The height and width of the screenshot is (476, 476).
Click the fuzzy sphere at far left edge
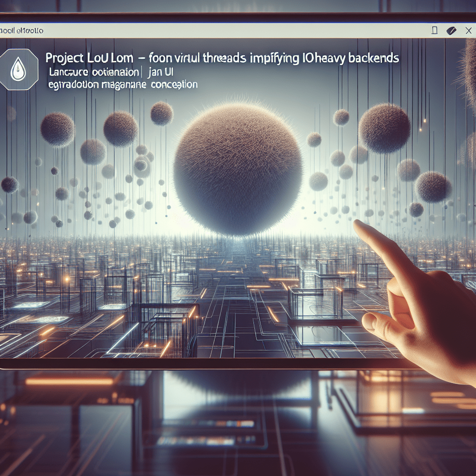pyautogui.click(x=9, y=185)
